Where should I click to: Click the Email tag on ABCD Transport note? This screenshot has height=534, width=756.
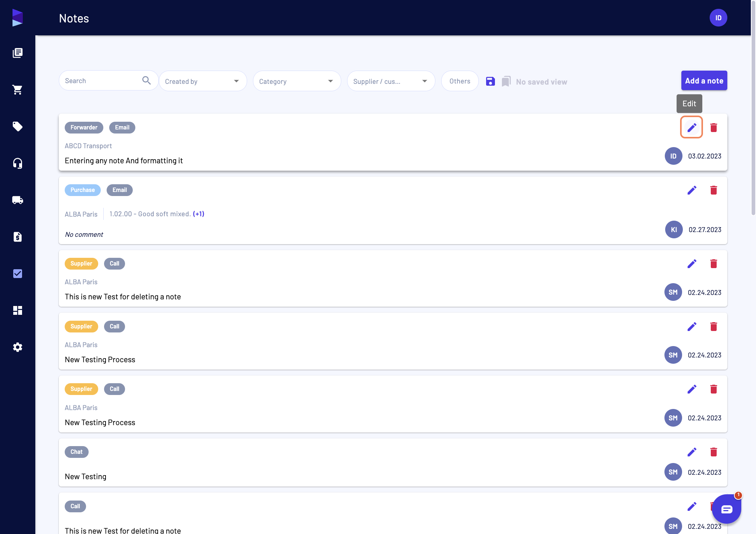[x=122, y=127]
